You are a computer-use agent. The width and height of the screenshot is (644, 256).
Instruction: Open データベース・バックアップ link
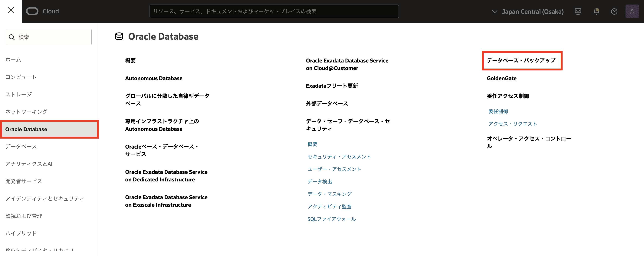(521, 60)
